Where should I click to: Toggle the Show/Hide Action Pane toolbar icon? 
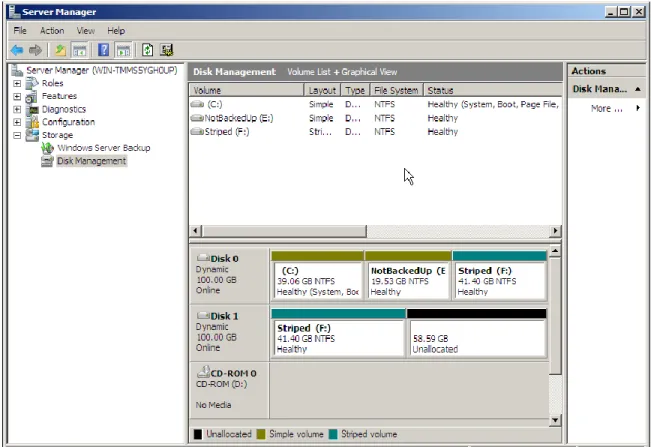coord(123,51)
